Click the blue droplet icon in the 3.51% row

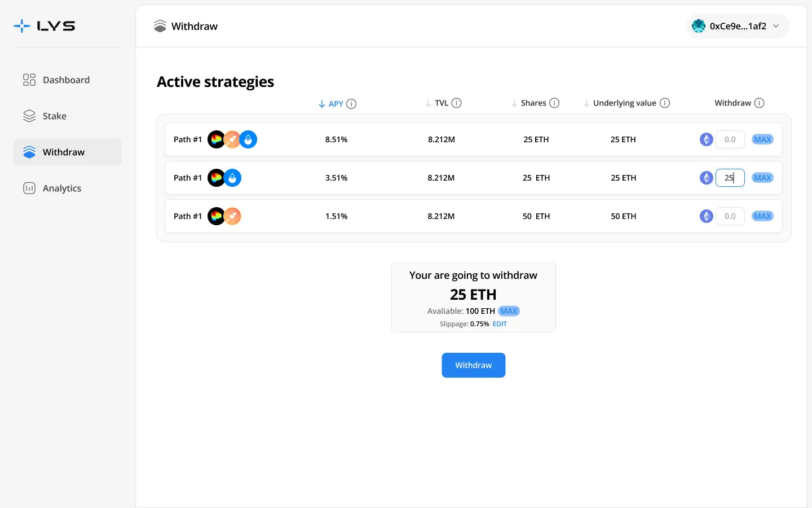point(232,178)
